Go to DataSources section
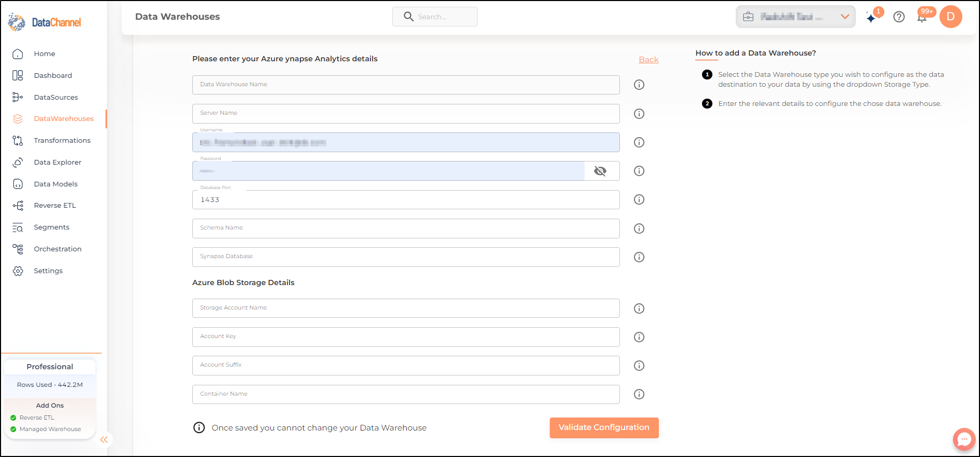 pyautogui.click(x=56, y=97)
